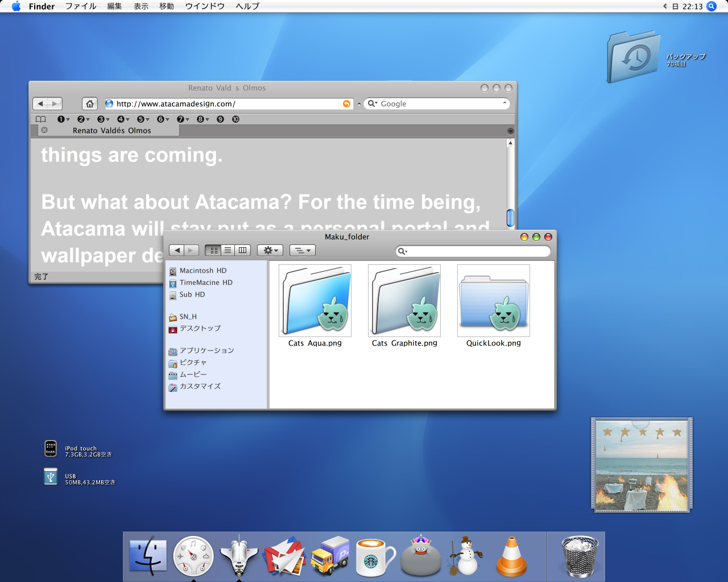Launch the VLC traffic cone Dock icon
Image resolution: width=728 pixels, height=582 pixels.
click(x=511, y=556)
